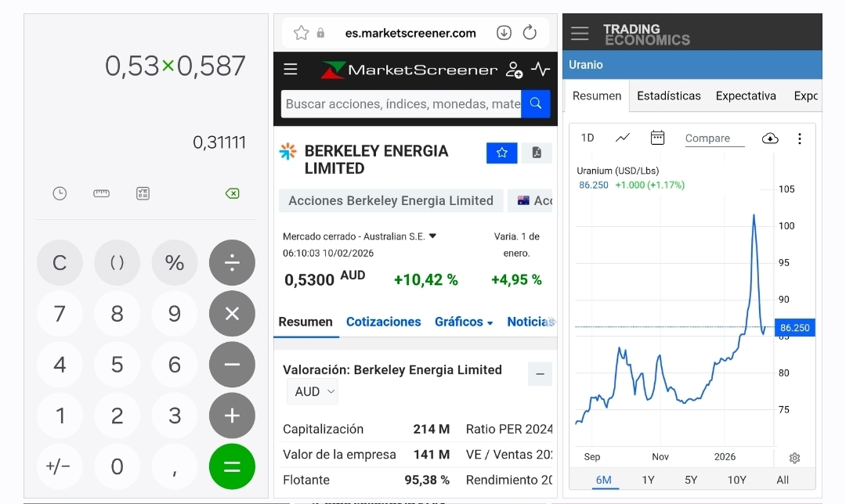Screen dimensions: 846x504
Task: Open unit converter ruler icon
Action: 101,193
